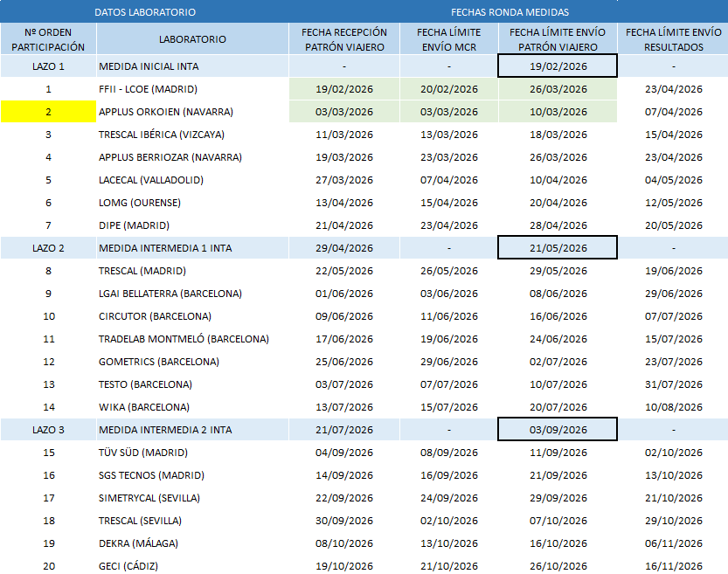The image size is (728, 574).
Task: Click the LABORATORIO column header
Action: pos(192,39)
